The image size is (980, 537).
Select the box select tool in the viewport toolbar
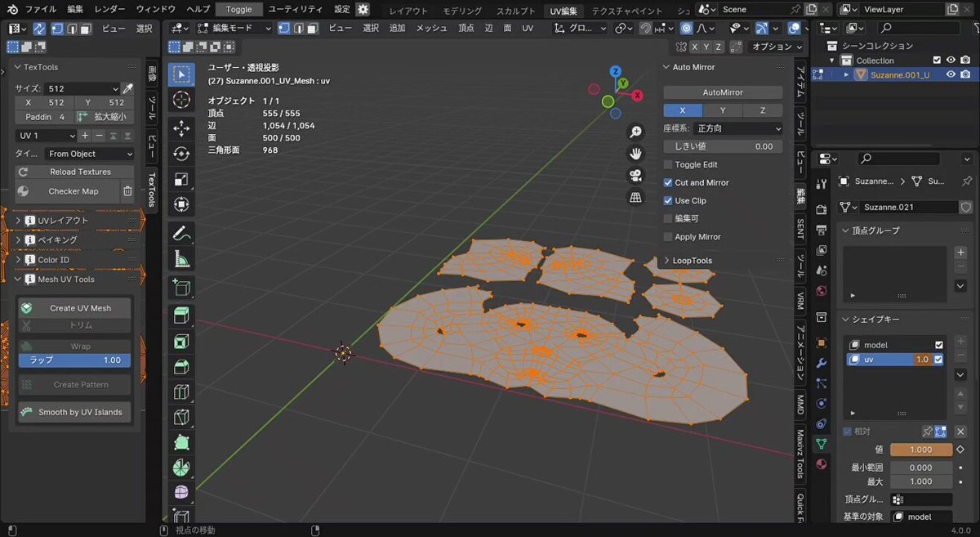(x=181, y=74)
